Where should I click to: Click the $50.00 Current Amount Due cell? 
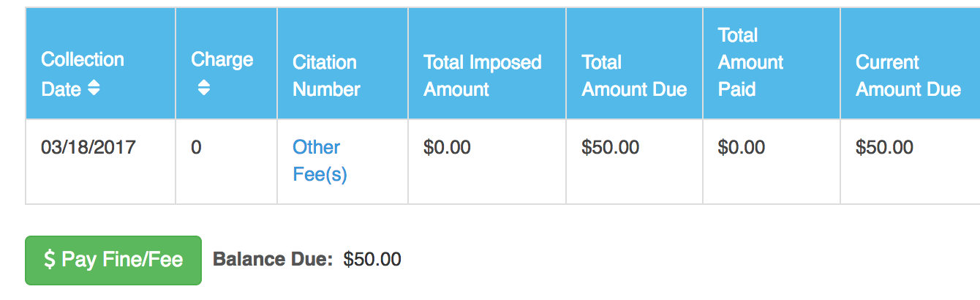click(x=910, y=162)
